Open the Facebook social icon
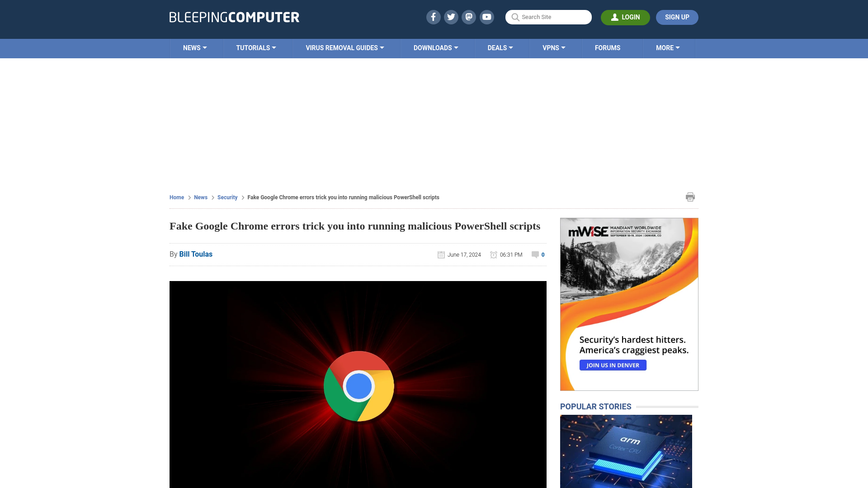Viewport: 868px width, 488px height. (434, 17)
